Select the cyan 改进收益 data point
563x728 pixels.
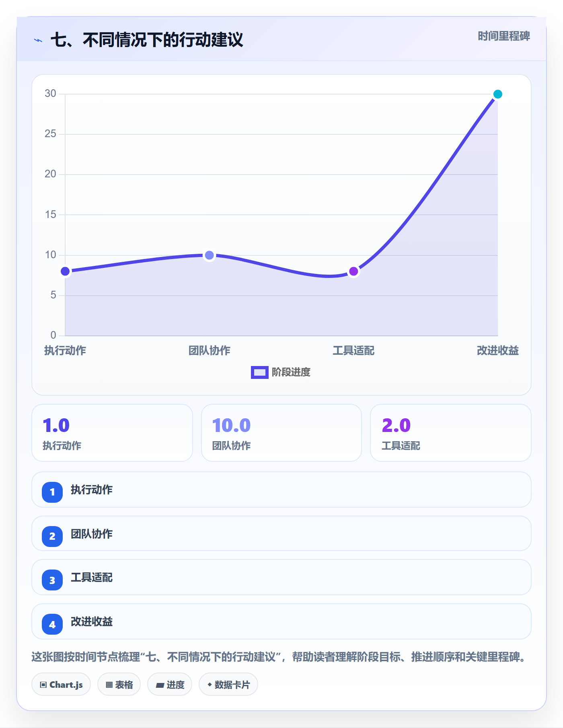(x=497, y=94)
